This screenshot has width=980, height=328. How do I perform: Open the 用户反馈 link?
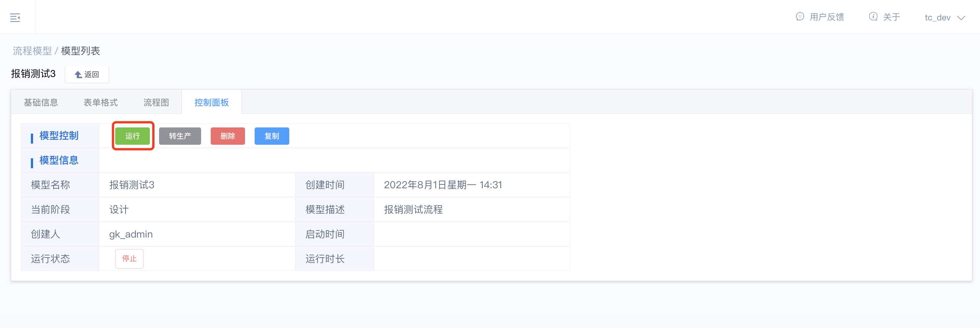(827, 17)
